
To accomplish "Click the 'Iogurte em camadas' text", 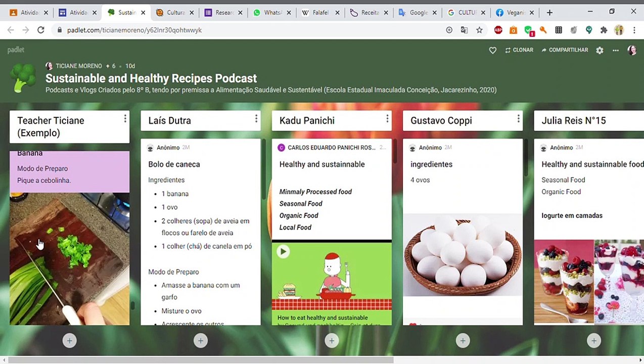I will point(572,215).
